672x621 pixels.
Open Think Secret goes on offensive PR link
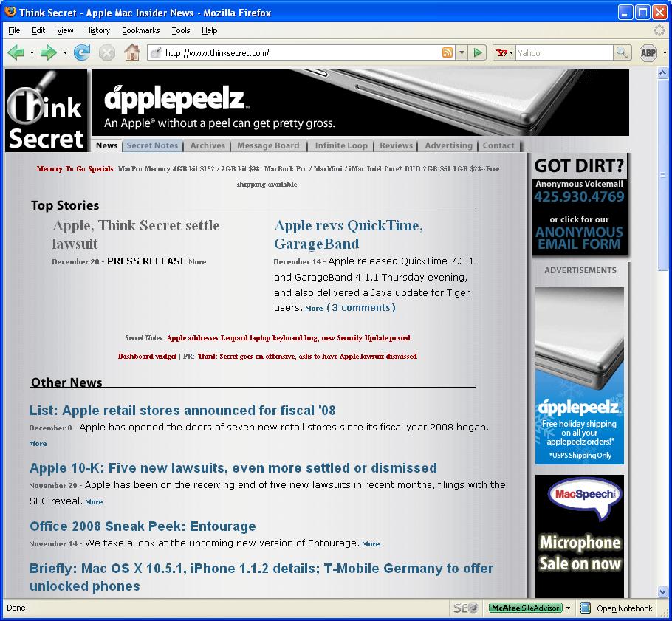pyautogui.click(x=307, y=356)
